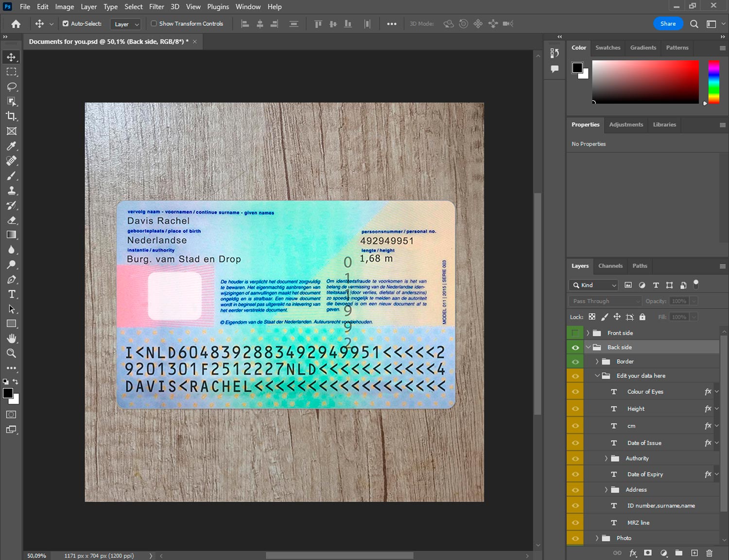
Task: Open the Kind filter dropdown in Layers
Action: coord(594,285)
